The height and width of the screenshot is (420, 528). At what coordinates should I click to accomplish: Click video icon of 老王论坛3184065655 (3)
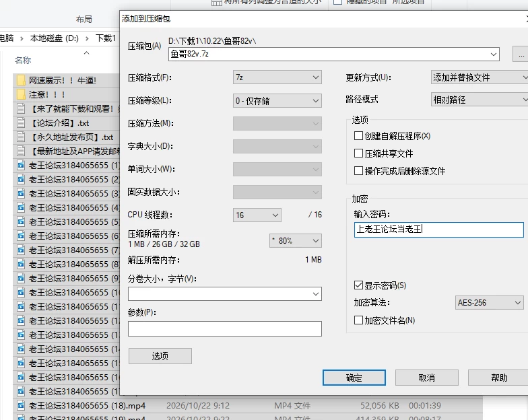[x=21, y=194]
